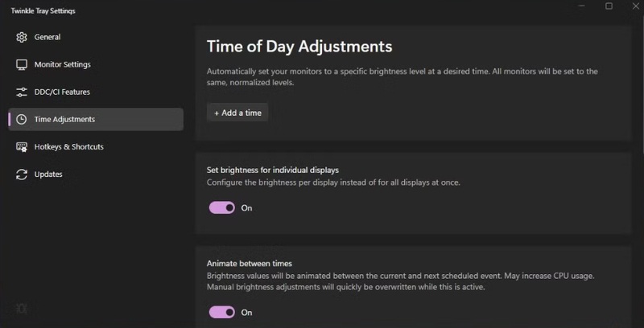
Task: Click the Time Adjustments clock icon
Action: pyautogui.click(x=22, y=120)
